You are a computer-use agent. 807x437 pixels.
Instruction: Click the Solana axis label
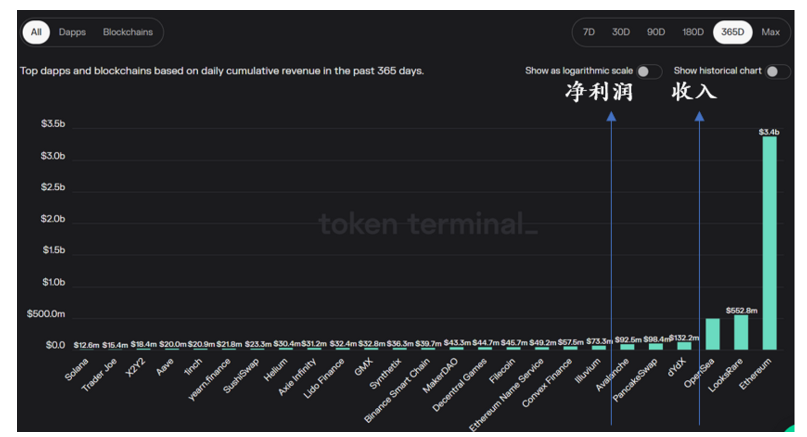coord(76,370)
